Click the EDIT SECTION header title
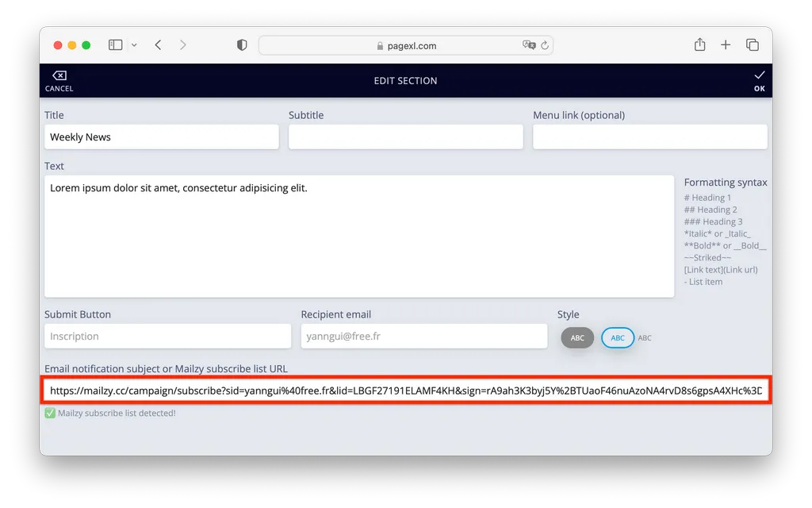Image resolution: width=812 pixels, height=508 pixels. 405,81
